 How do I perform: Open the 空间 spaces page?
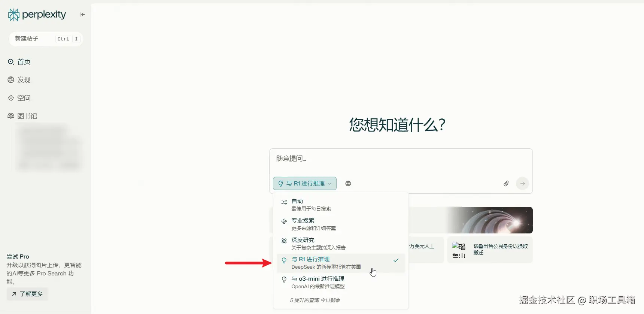point(19,98)
